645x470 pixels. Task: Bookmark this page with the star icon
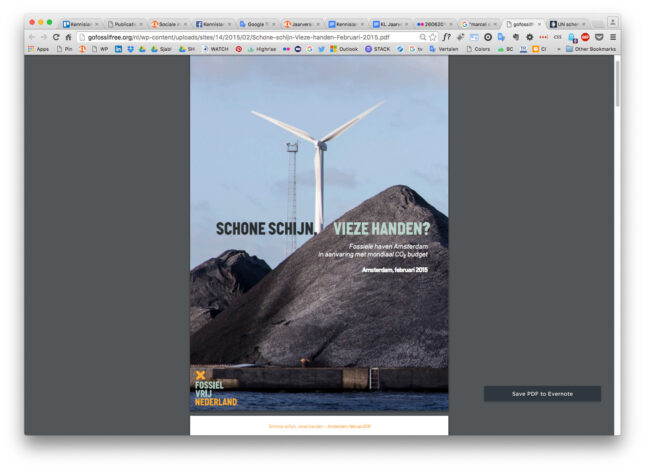[x=433, y=36]
